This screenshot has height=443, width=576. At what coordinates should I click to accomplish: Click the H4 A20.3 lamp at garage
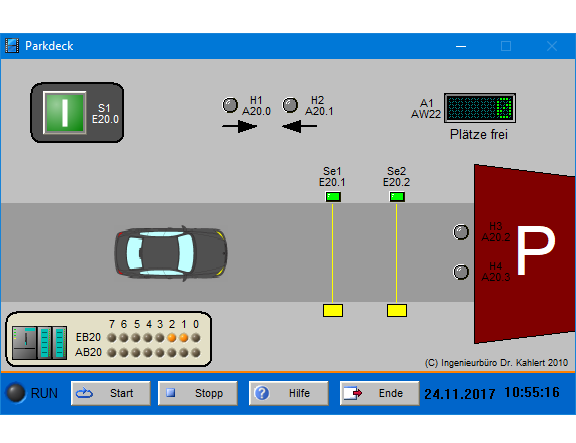461,272
